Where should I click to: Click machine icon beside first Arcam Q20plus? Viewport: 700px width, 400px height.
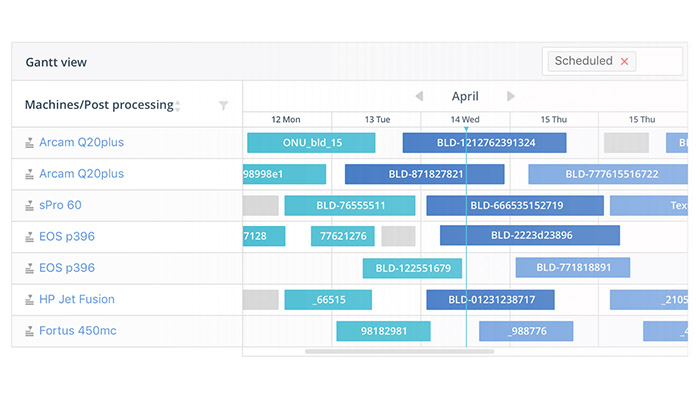click(29, 142)
